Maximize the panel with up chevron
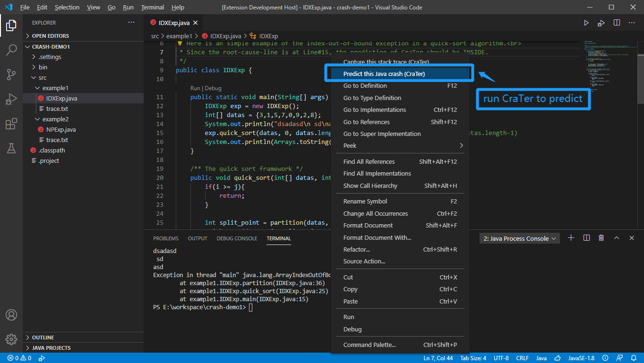The width and height of the screenshot is (644, 363). pyautogui.click(x=617, y=238)
